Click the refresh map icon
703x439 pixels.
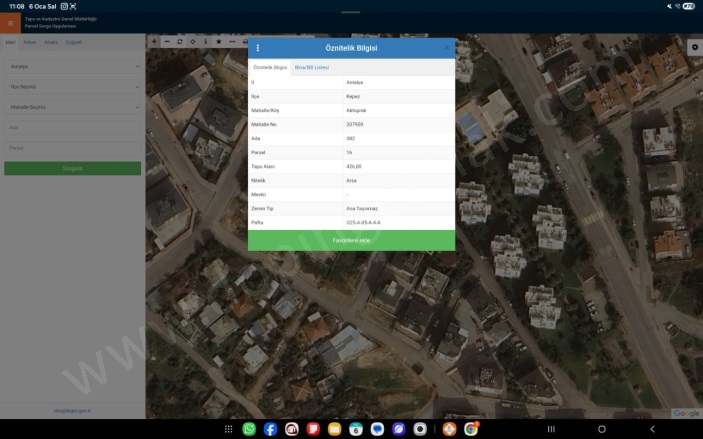click(180, 42)
